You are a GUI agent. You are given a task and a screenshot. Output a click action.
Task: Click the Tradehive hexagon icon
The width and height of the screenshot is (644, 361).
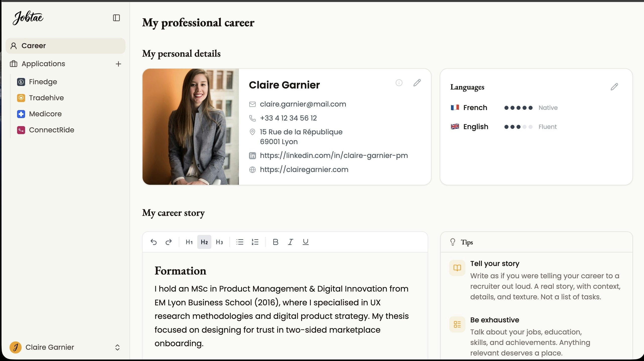(21, 98)
